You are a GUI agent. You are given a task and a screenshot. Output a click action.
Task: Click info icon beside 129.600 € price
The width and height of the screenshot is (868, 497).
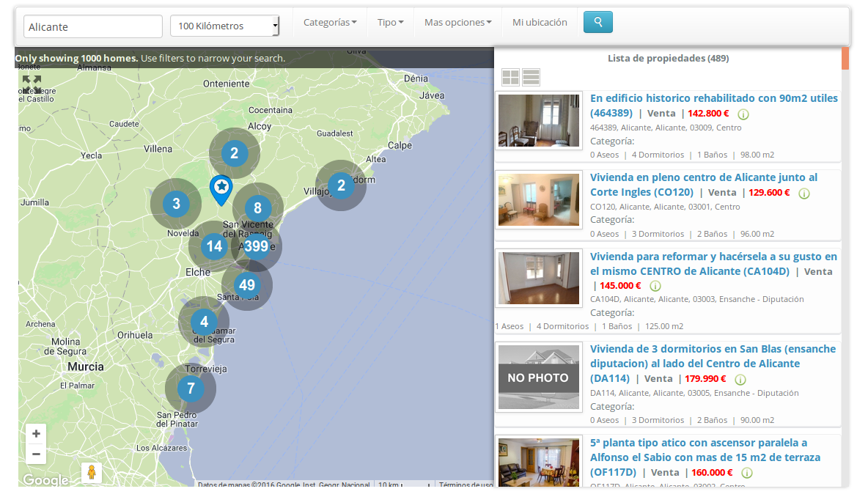(x=804, y=193)
